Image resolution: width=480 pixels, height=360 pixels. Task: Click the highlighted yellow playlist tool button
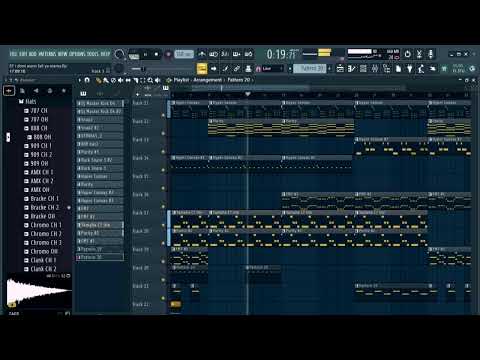[202, 69]
